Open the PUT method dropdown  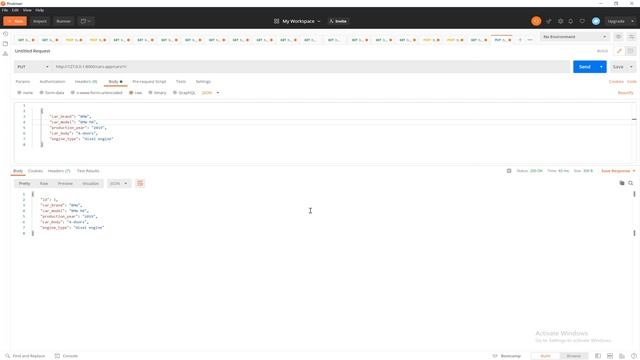[x=33, y=67]
